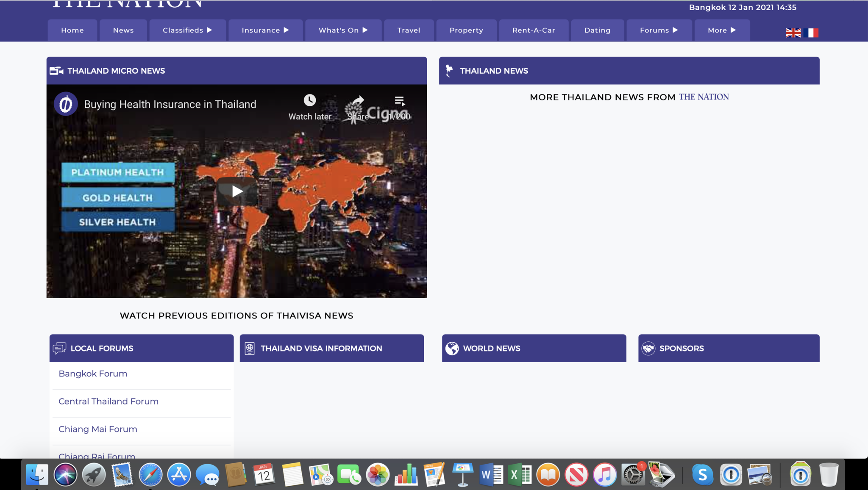Viewport: 868px width, 490px height.
Task: Click the Share arrow icon on video
Action: click(x=358, y=101)
